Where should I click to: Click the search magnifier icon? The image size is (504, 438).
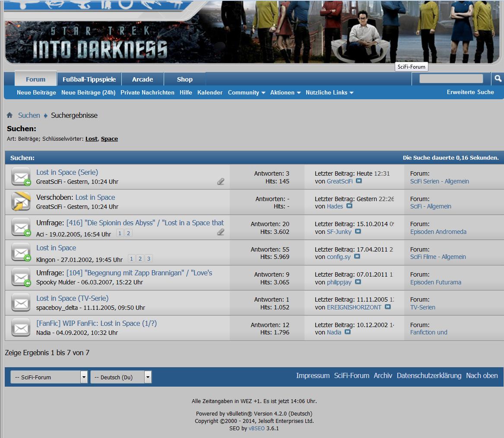498,79
